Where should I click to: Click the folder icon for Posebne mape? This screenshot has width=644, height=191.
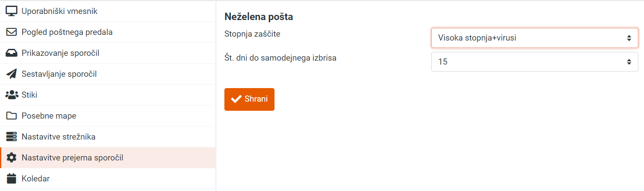11,116
